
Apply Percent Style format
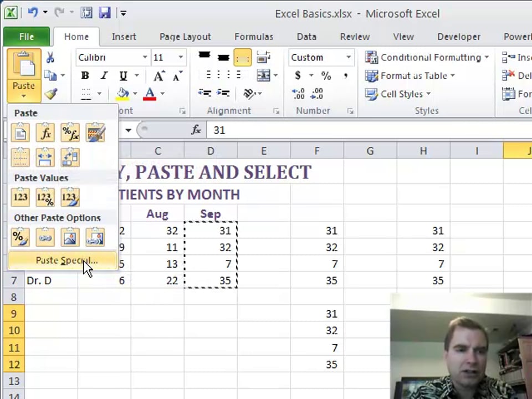point(326,75)
